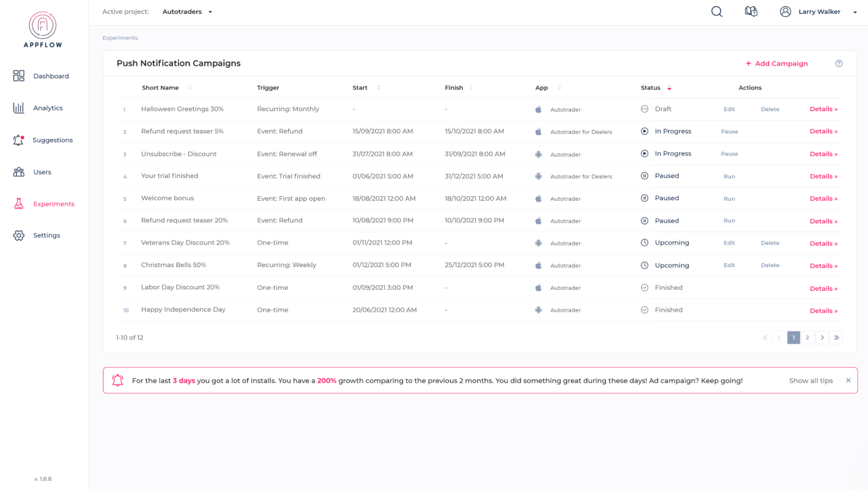Go to page 2 of campaigns
The width and height of the screenshot is (868, 489).
pyautogui.click(x=807, y=338)
